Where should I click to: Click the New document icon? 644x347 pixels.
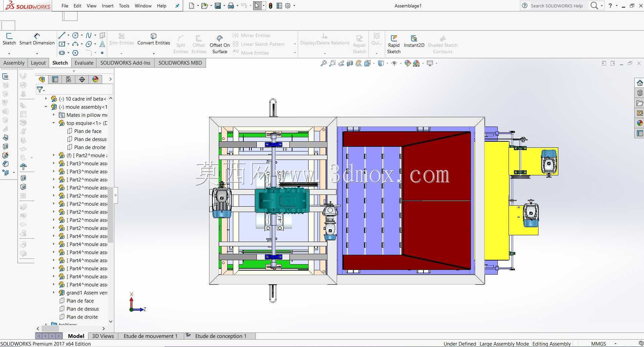[191, 6]
